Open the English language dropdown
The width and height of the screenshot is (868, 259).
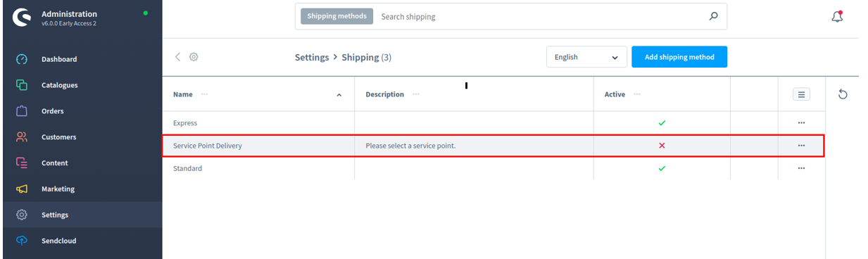pyautogui.click(x=586, y=57)
